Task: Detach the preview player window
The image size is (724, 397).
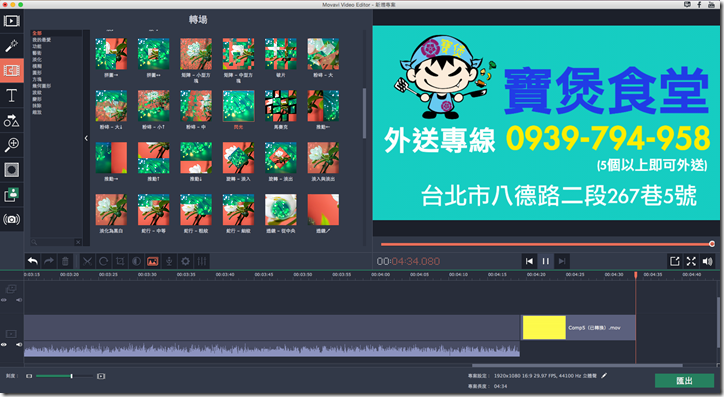Action: point(675,261)
